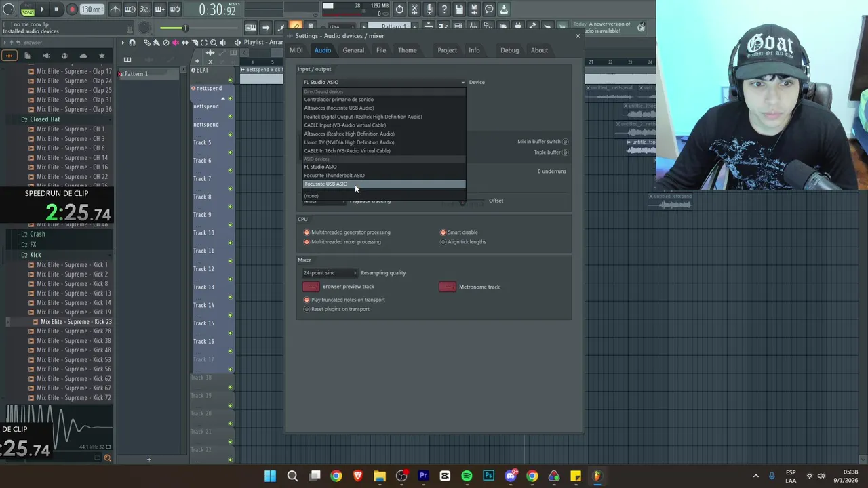Open the speech-bubble project info icon

489,9
